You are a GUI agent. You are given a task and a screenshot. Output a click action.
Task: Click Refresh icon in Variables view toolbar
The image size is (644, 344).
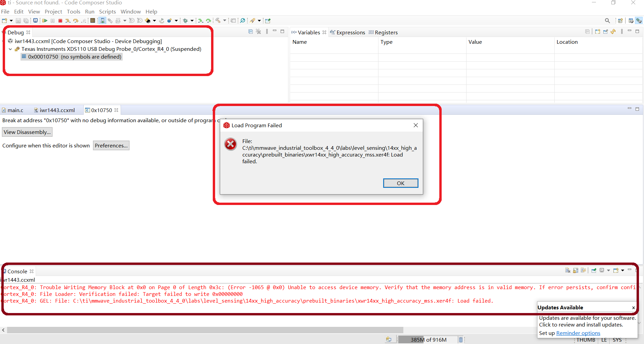[x=613, y=31]
